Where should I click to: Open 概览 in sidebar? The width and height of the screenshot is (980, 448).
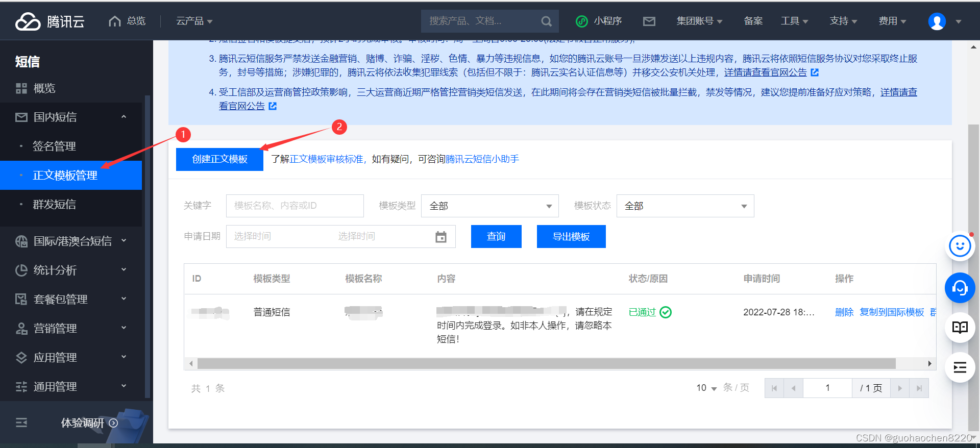tap(44, 88)
